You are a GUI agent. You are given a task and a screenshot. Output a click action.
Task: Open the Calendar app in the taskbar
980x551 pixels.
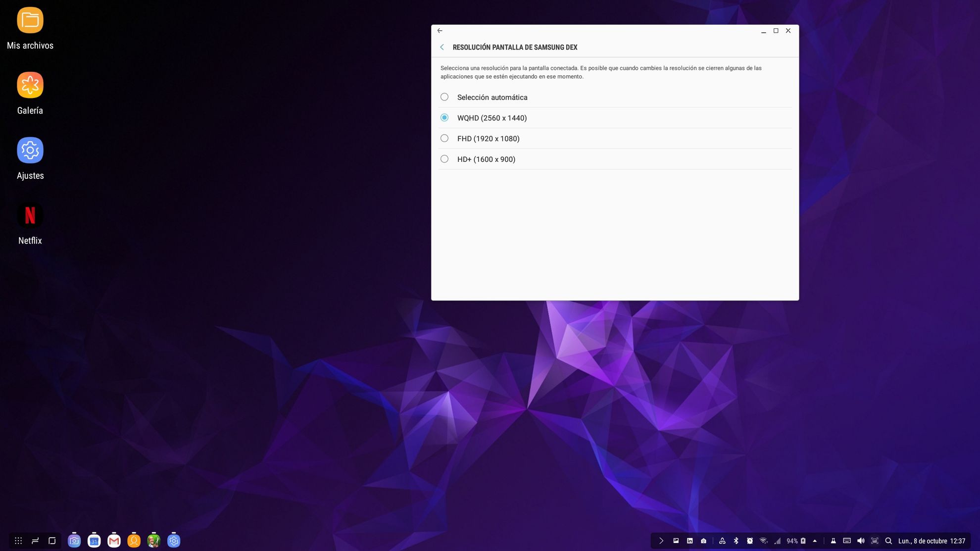(x=94, y=541)
